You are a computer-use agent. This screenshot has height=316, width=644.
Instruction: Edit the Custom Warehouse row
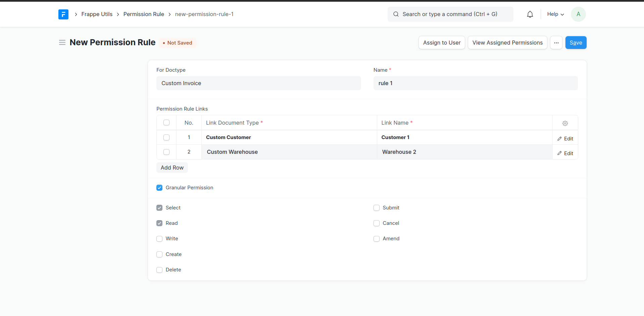pos(565,153)
